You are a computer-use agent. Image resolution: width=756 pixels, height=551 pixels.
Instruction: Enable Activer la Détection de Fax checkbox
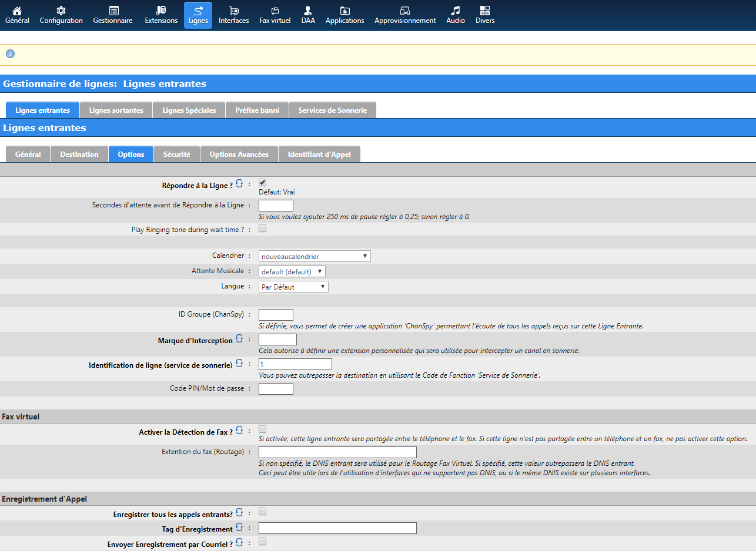coord(263,429)
